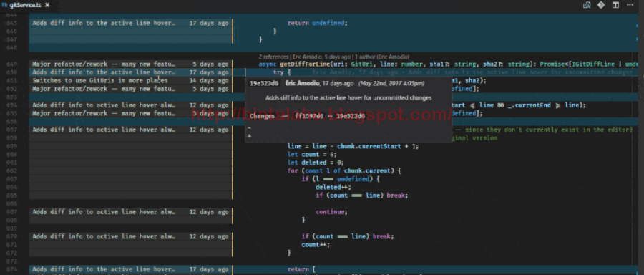Image resolution: width=644 pixels, height=275 pixels.
Task: Close the gitService.ts tab
Action: tap(47, 5)
